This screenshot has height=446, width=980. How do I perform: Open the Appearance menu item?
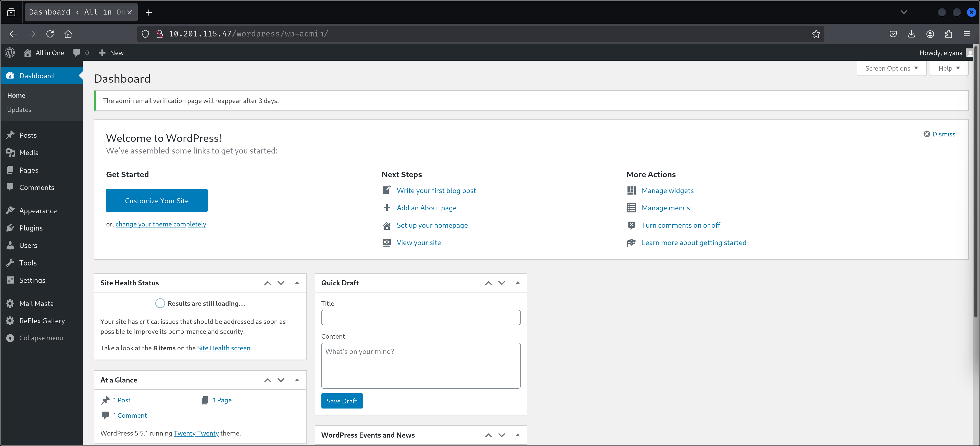(38, 211)
